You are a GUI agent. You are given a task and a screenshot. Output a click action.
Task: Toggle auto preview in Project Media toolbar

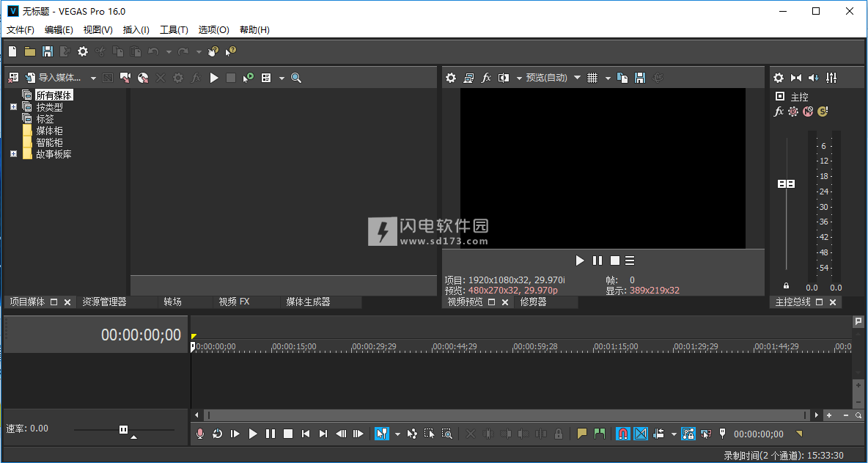(248, 78)
